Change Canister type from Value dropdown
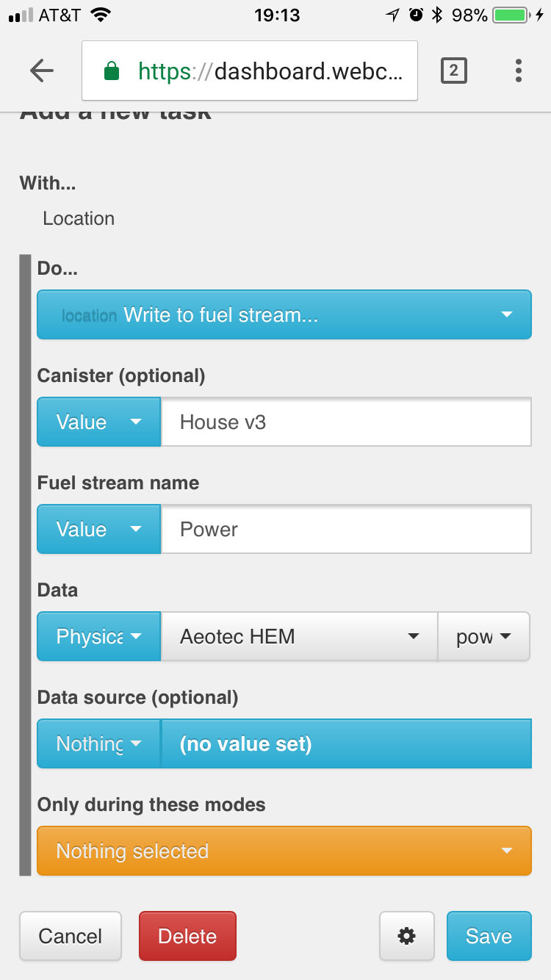The height and width of the screenshot is (980, 551). tap(98, 422)
